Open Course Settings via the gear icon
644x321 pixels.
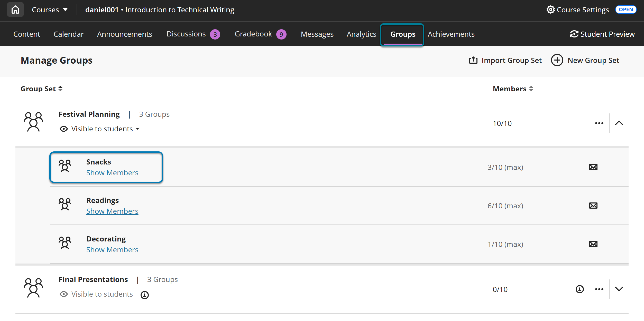pos(551,9)
